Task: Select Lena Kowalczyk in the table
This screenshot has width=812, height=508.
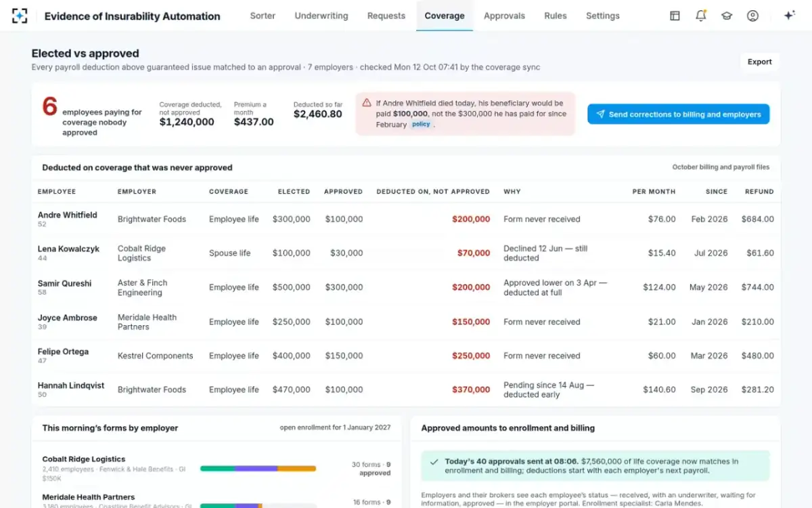Action: (x=68, y=249)
